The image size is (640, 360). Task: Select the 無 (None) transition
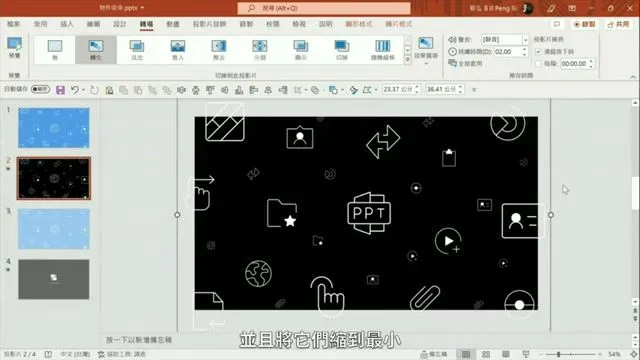pos(55,50)
